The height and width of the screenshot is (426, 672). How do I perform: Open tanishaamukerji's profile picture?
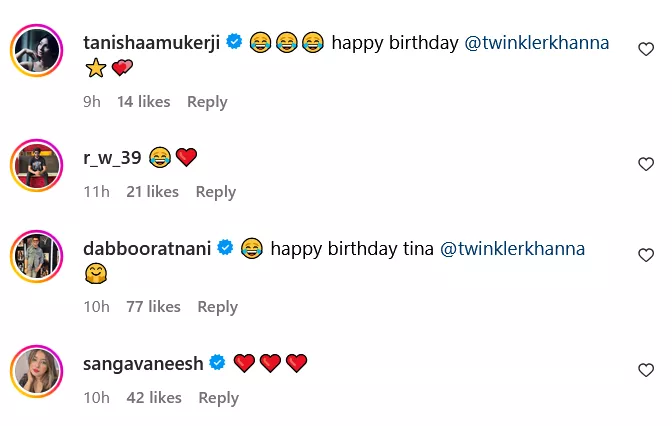coord(37,49)
